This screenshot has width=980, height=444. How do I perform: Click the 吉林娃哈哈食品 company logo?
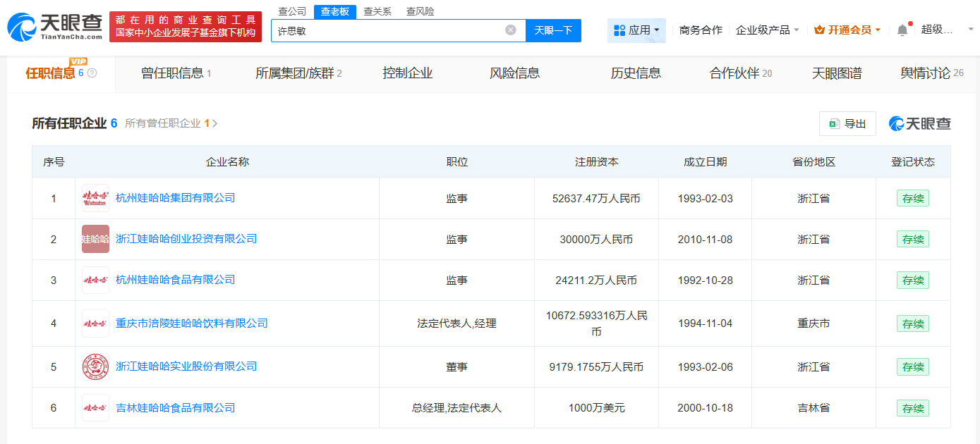pyautogui.click(x=95, y=407)
